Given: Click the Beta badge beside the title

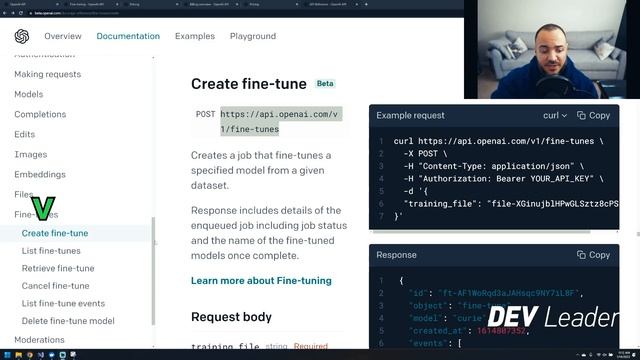Looking at the screenshot, I should tap(325, 84).
